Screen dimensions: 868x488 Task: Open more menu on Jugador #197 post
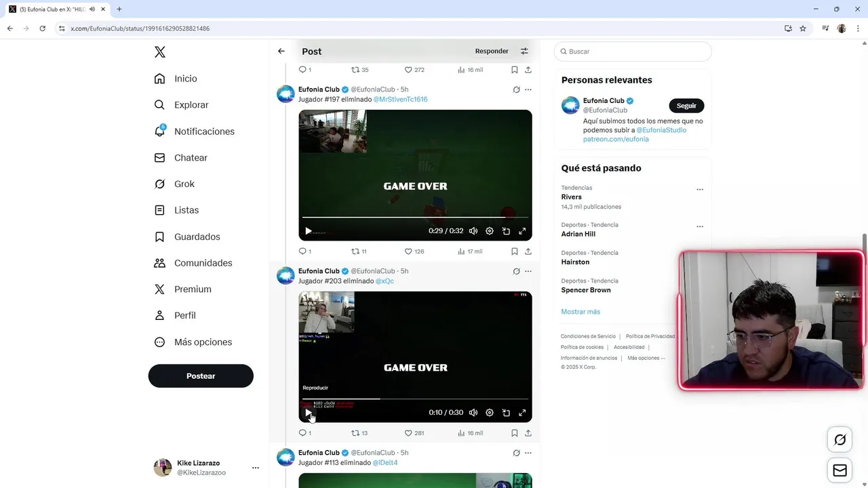tap(528, 89)
